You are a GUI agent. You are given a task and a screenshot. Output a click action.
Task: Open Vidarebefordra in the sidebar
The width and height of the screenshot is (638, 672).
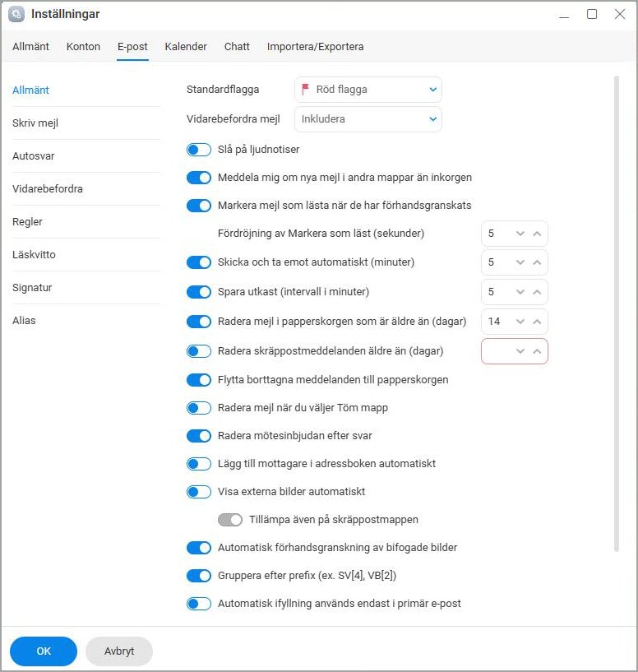(48, 189)
